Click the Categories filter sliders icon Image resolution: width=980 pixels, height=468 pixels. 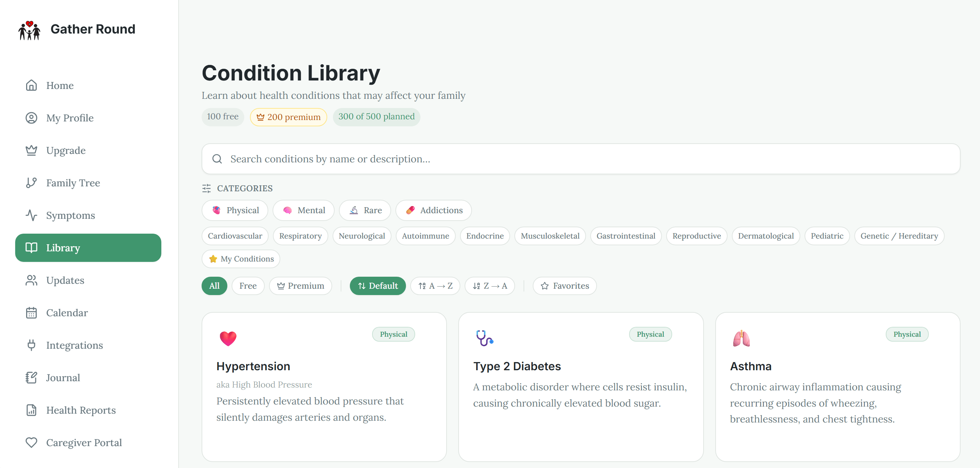(207, 188)
